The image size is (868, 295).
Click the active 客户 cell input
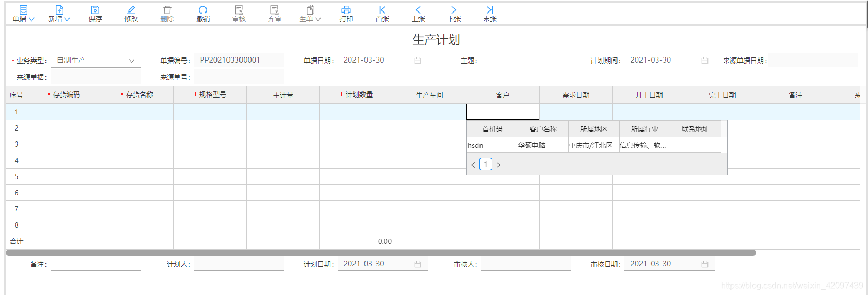point(502,112)
